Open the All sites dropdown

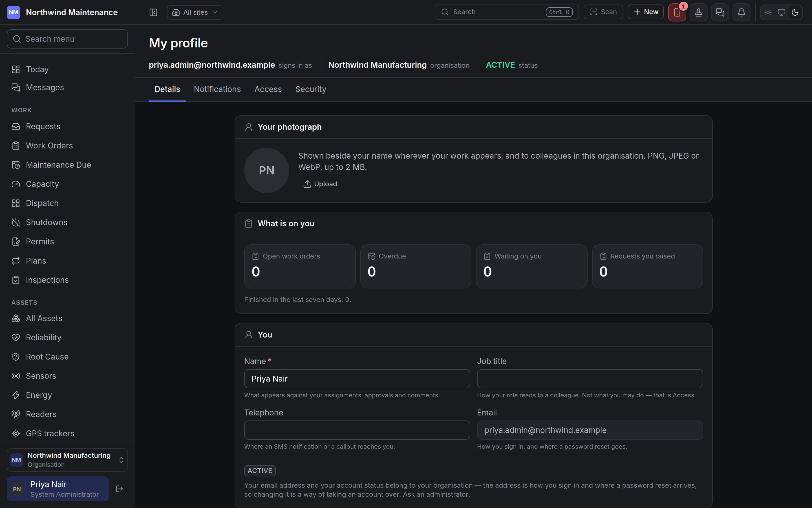[x=195, y=12]
